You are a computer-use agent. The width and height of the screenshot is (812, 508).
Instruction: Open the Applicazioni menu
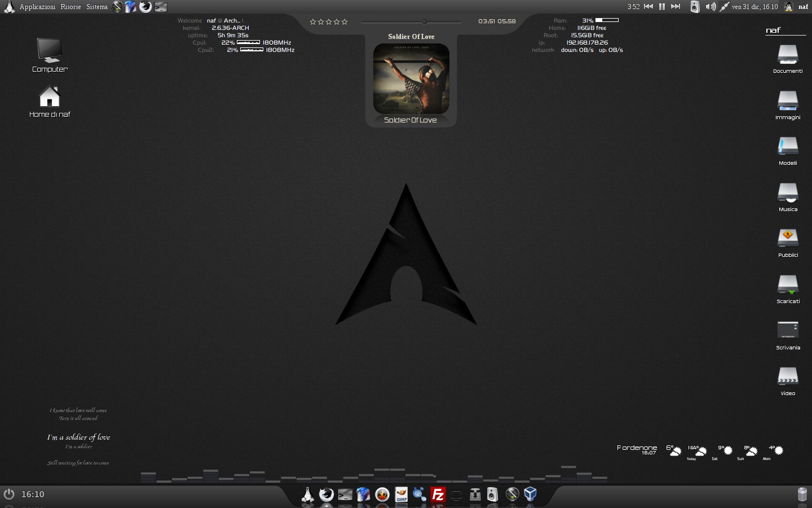[x=37, y=7]
